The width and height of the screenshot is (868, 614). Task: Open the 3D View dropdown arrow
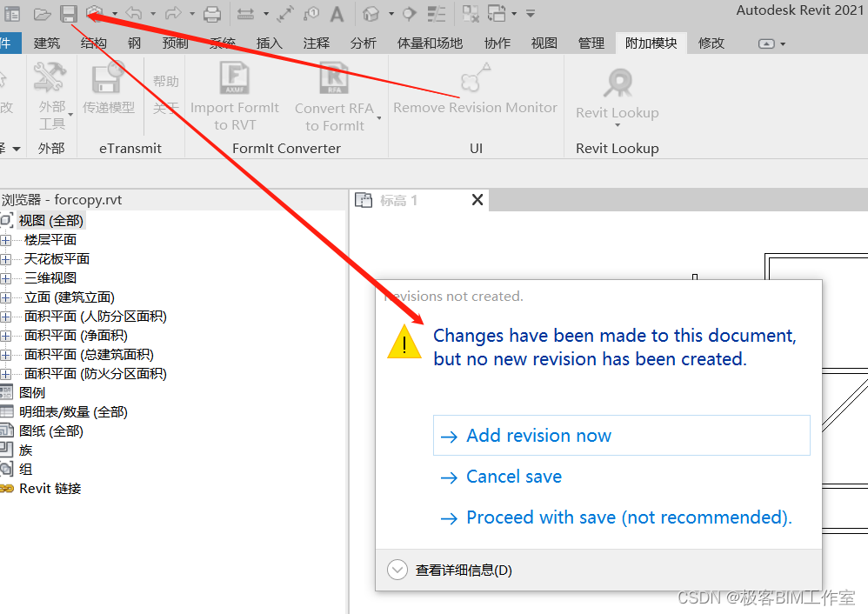391,13
